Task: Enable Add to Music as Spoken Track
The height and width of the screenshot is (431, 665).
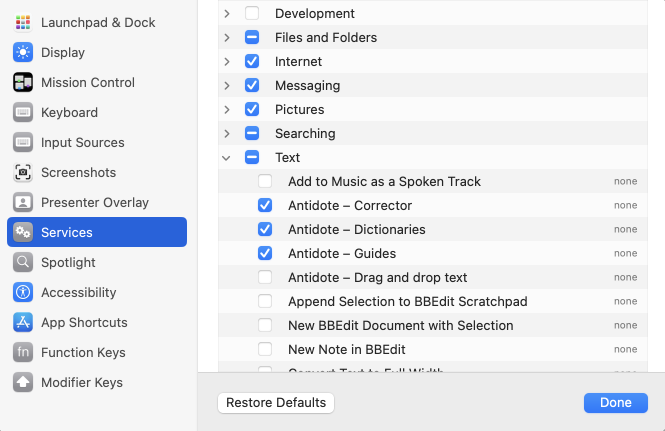Action: pos(265,181)
